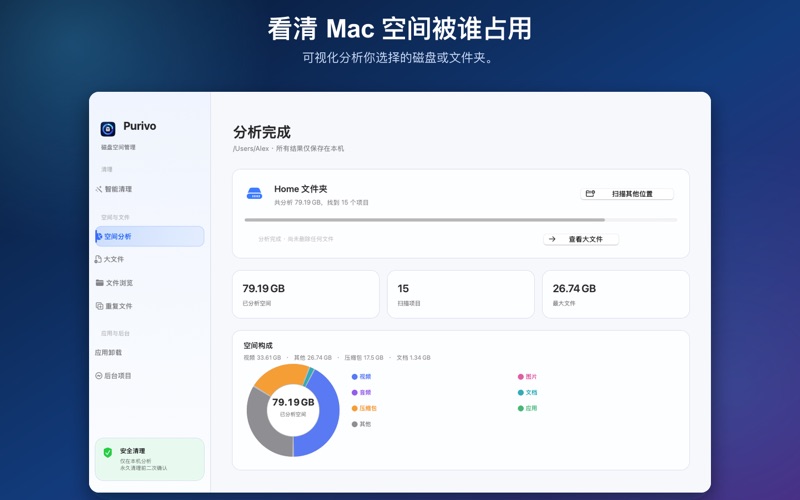Click the 查看大文件 button
800x500 pixels.
tap(581, 239)
